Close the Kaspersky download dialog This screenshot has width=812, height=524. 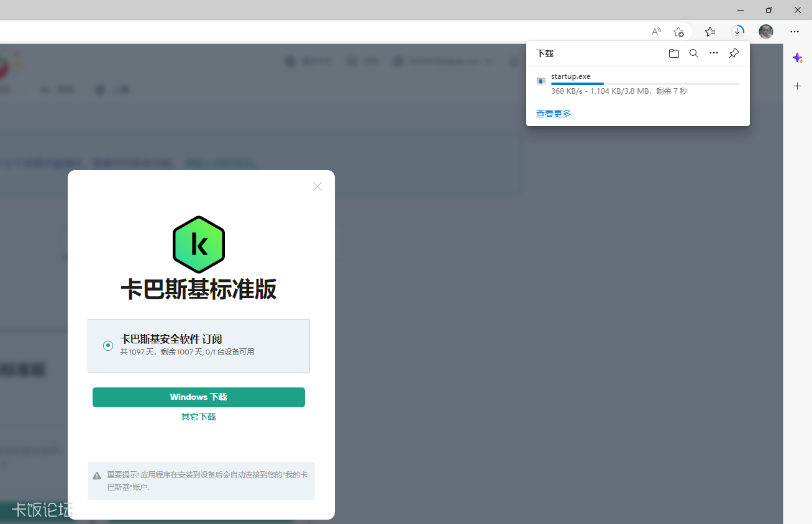317,186
